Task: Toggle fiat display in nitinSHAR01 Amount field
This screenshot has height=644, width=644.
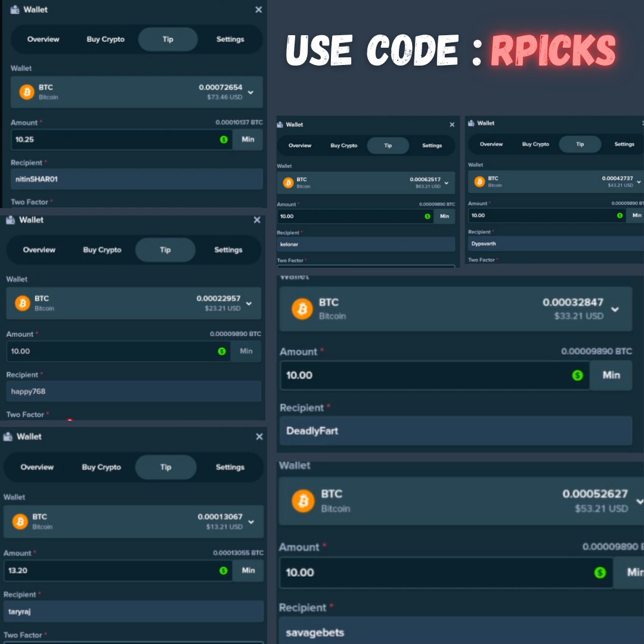Action: click(224, 140)
